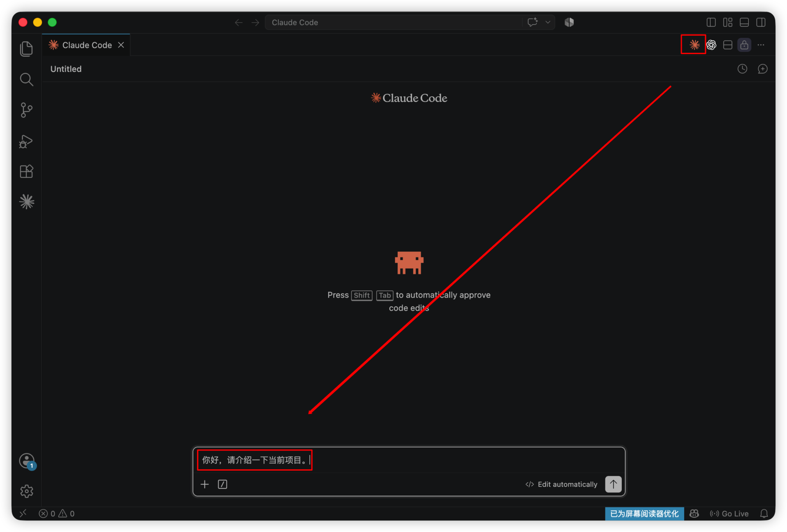Open the Explorer view in activity bar
Viewport: 787px width, 532px height.
coord(27,49)
